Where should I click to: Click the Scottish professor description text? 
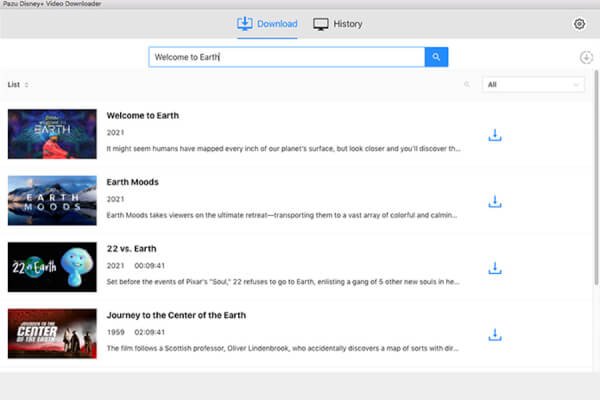[x=282, y=348]
